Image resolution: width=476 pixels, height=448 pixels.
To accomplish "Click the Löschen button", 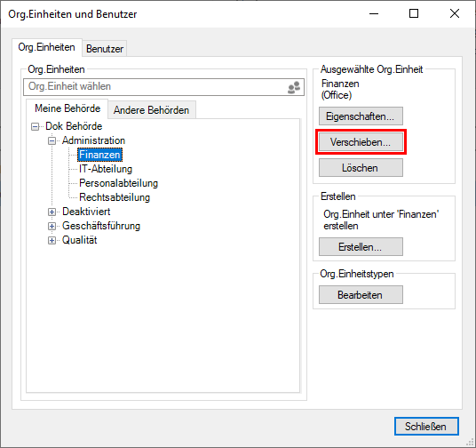I will tap(361, 168).
